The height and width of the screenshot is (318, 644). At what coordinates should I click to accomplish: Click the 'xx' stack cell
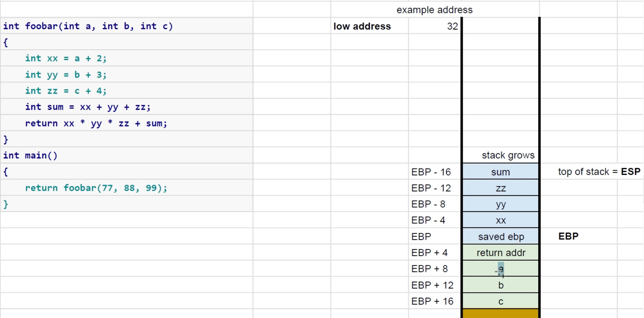[x=500, y=220]
